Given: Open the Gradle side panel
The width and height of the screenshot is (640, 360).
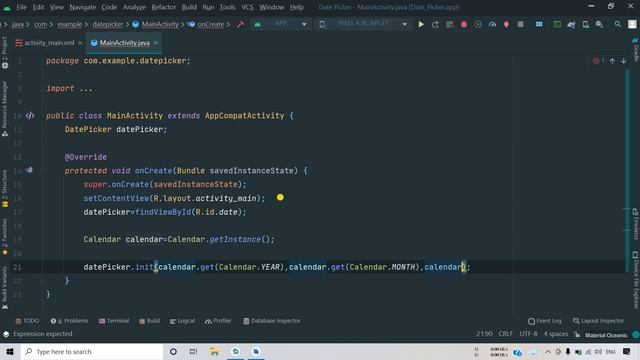Looking at the screenshot, I should coord(636,49).
